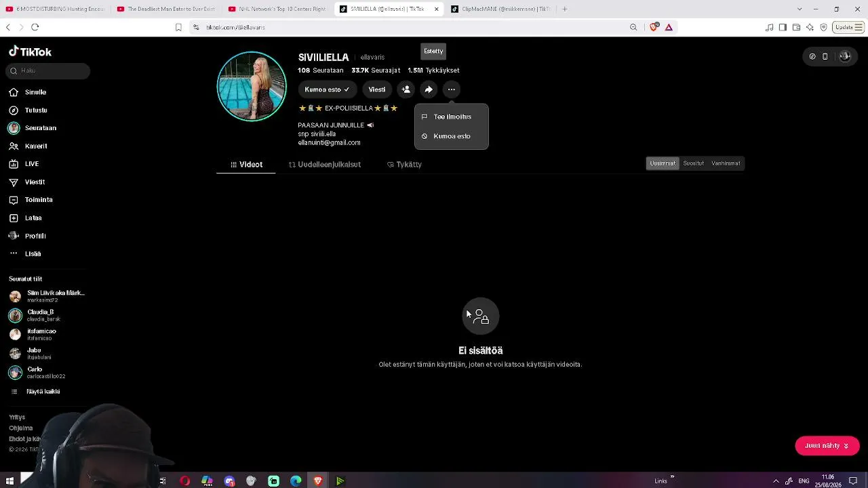Image resolution: width=868 pixels, height=488 pixels.
Task: Click the Juuri nähty button
Action: 827,446
